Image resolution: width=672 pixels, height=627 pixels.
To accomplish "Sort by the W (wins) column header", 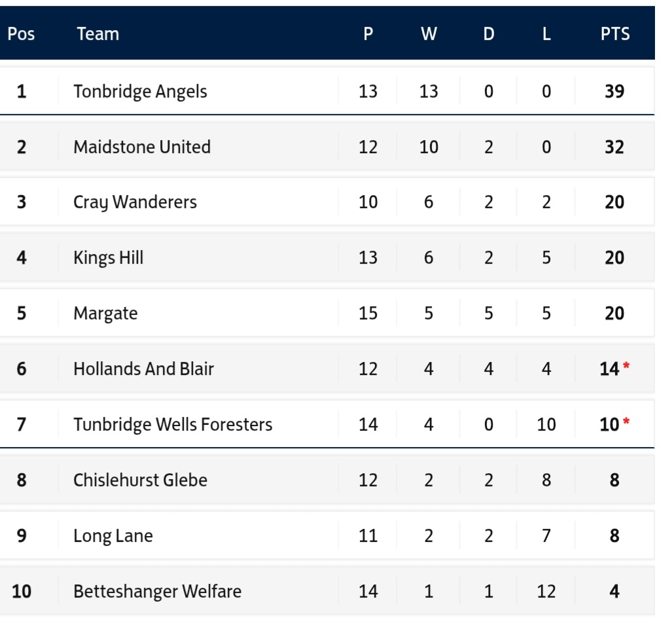I will (x=429, y=34).
